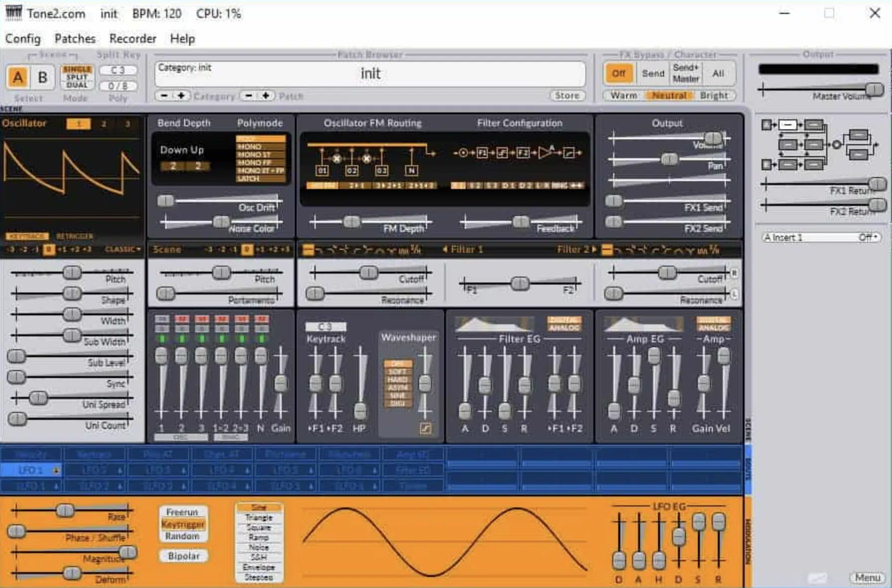Click the O1 oscillator routing box
This screenshot has height=588, width=892.
[322, 171]
